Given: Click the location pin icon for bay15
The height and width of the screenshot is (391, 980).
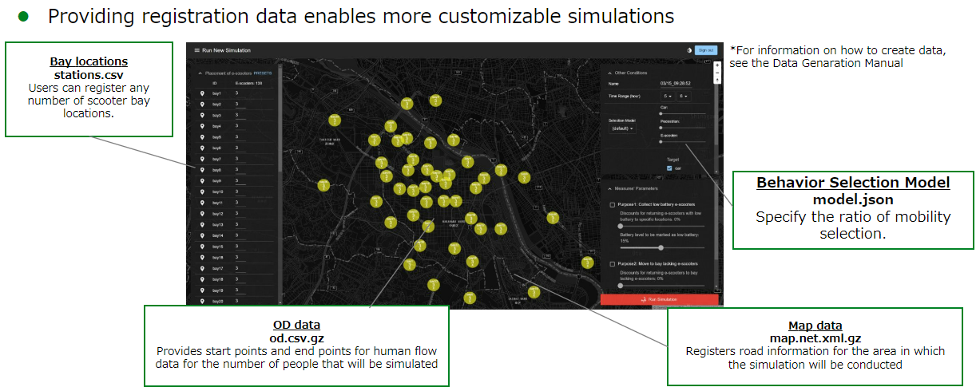Looking at the screenshot, I should pyautogui.click(x=202, y=247).
